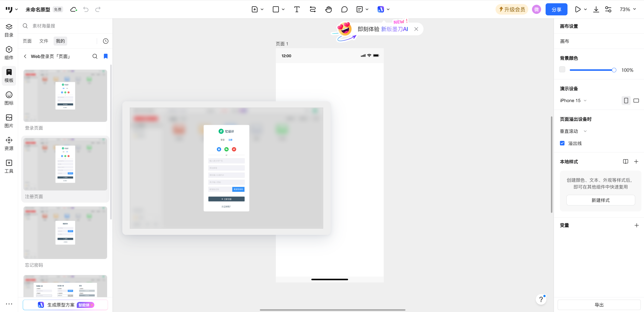644x312 pixels.
Task: Select the Text tool in toolbar
Action: 297,9
